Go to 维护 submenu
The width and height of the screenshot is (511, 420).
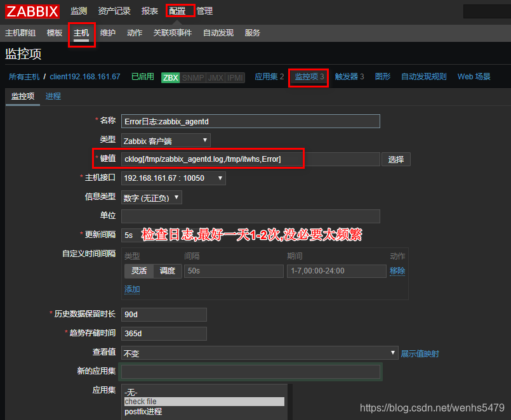pos(108,33)
